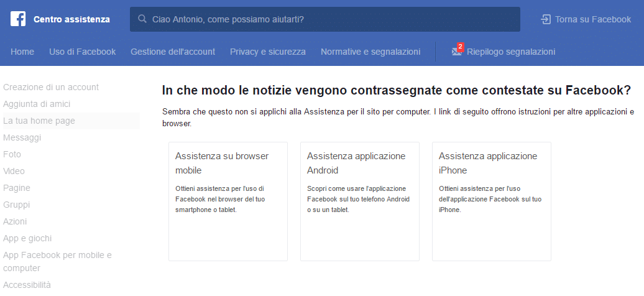Click the Facebook logo icon
Image resolution: width=644 pixels, height=296 pixels.
click(x=18, y=19)
